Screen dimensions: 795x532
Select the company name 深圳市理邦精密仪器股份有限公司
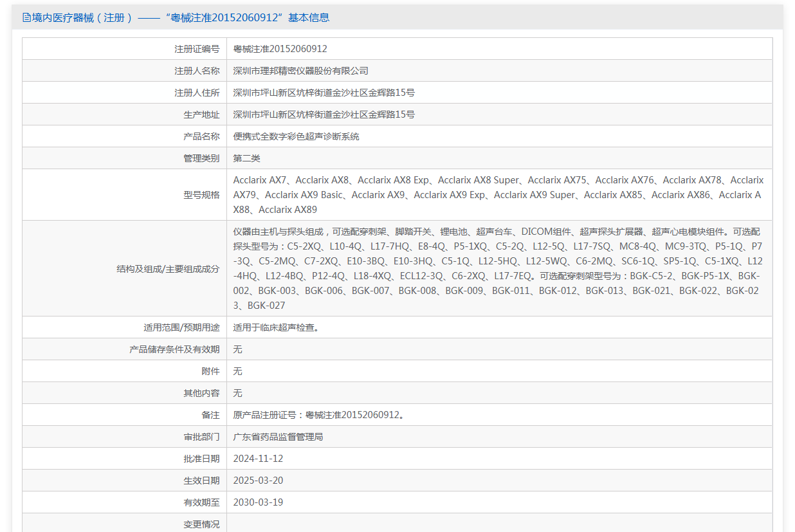[300, 71]
